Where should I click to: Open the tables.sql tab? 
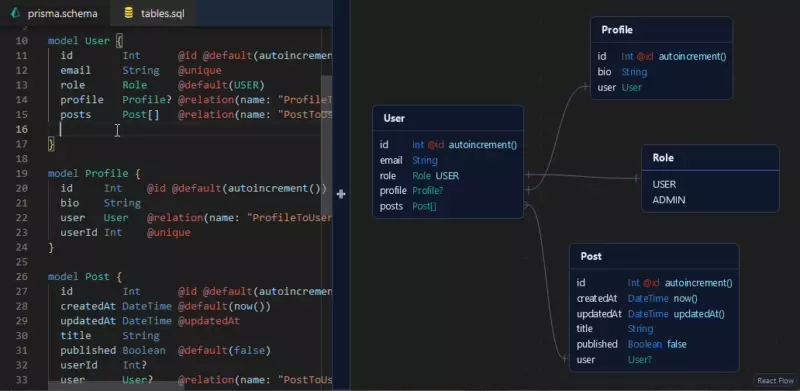click(155, 13)
